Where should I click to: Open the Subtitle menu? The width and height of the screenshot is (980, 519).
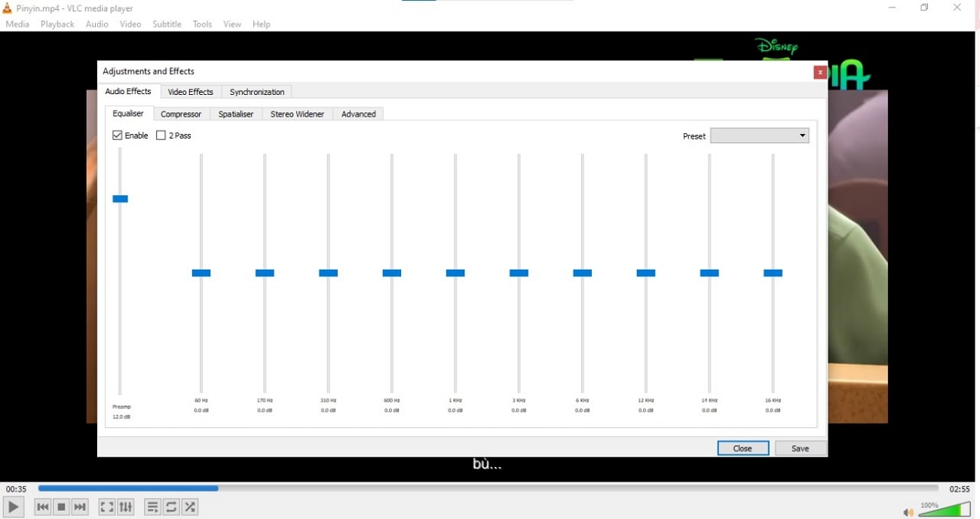coord(167,24)
